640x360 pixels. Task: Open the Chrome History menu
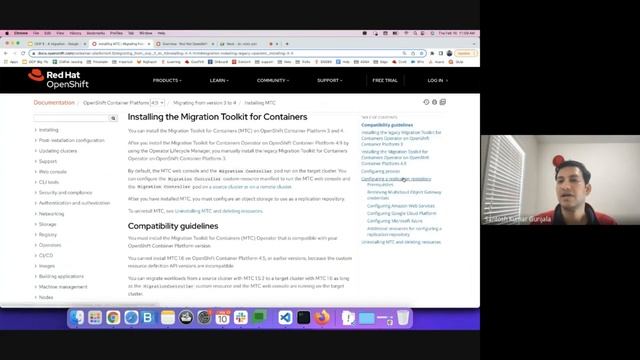click(75, 33)
